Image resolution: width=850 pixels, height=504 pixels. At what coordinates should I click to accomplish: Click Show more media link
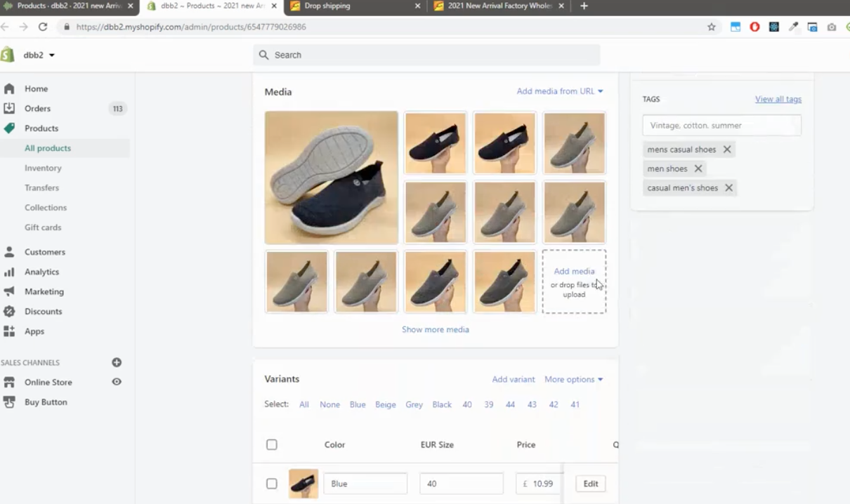click(x=435, y=329)
